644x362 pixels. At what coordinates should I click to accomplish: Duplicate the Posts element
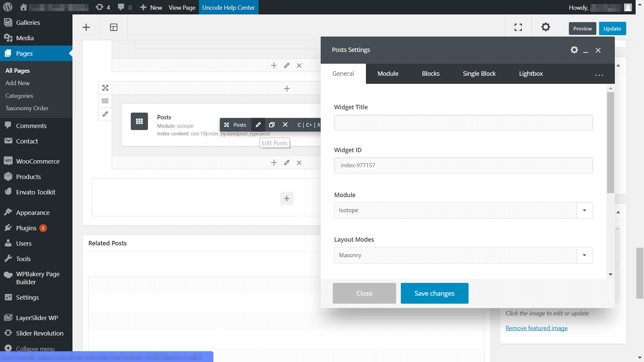(x=272, y=125)
